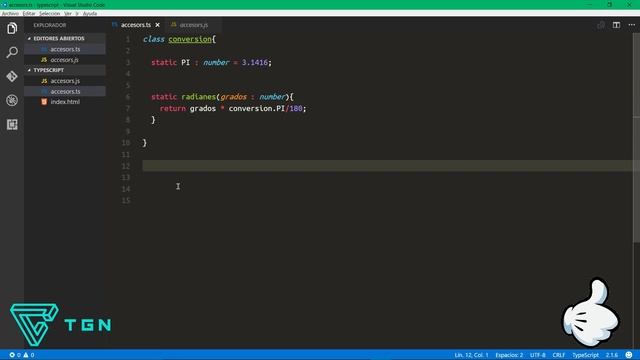This screenshot has height=360, width=640.
Task: Close the accesors.ts tab
Action: (x=158, y=25)
